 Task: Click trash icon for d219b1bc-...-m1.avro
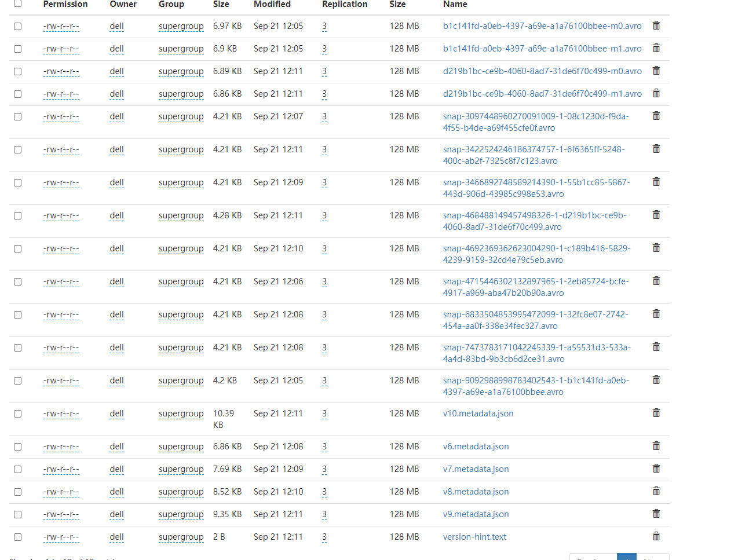click(656, 93)
